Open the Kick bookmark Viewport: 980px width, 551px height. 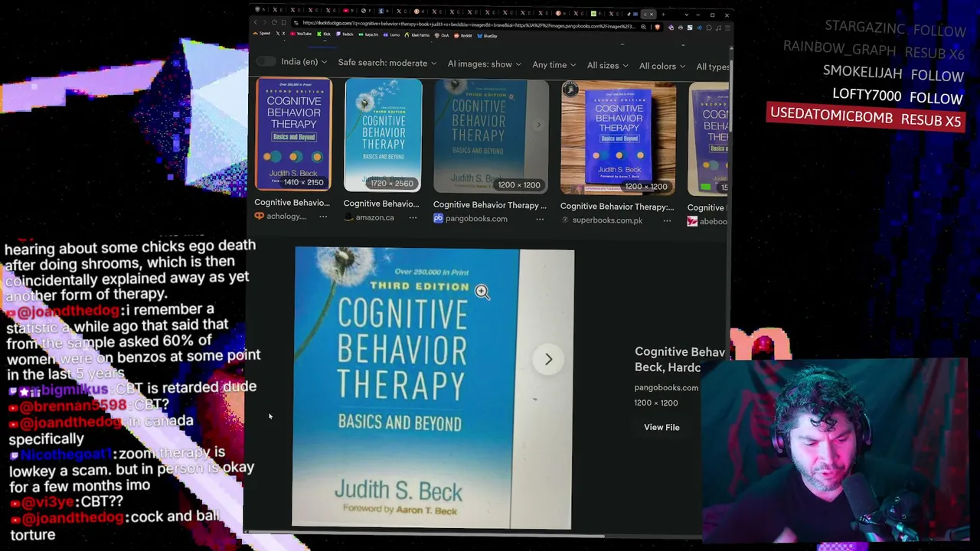pyautogui.click(x=325, y=34)
